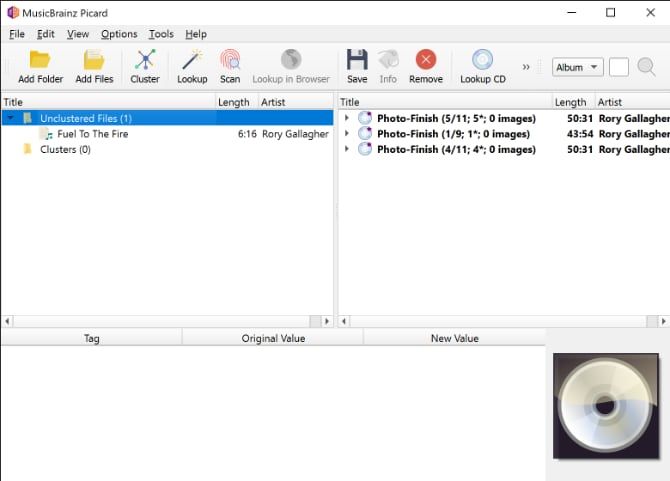
Task: Maximize the MusicBrainz Picard window
Action: 610,13
